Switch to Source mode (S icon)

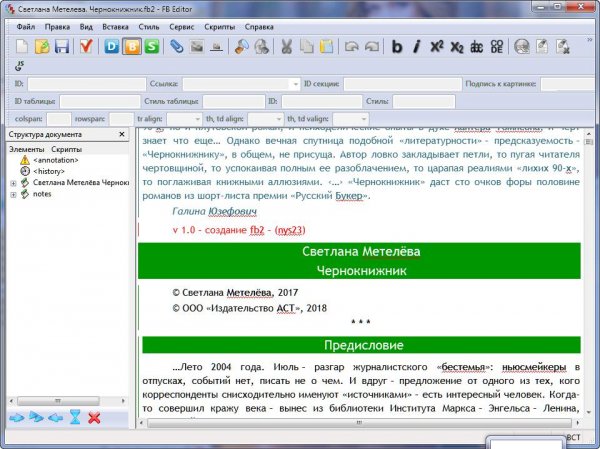tap(152, 47)
